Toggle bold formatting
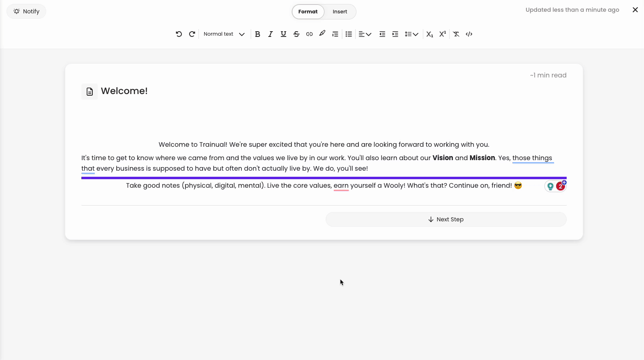This screenshot has height=360, width=644. pos(258,34)
